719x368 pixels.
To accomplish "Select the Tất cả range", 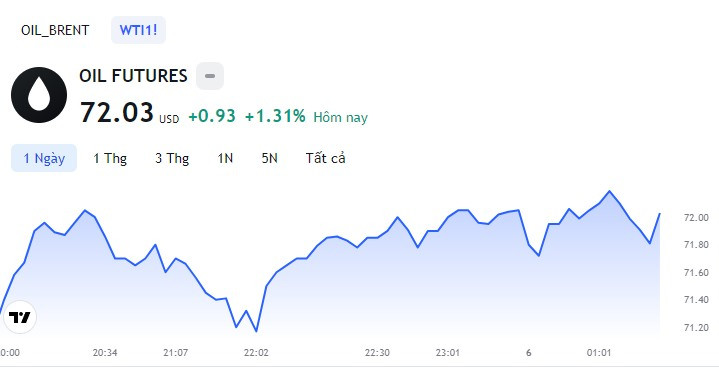I will click(x=326, y=158).
